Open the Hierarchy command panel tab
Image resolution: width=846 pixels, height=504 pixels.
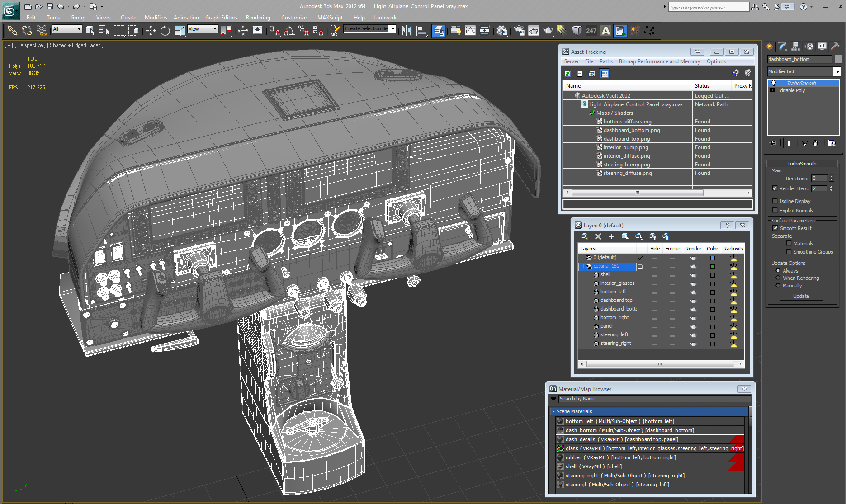(795, 46)
